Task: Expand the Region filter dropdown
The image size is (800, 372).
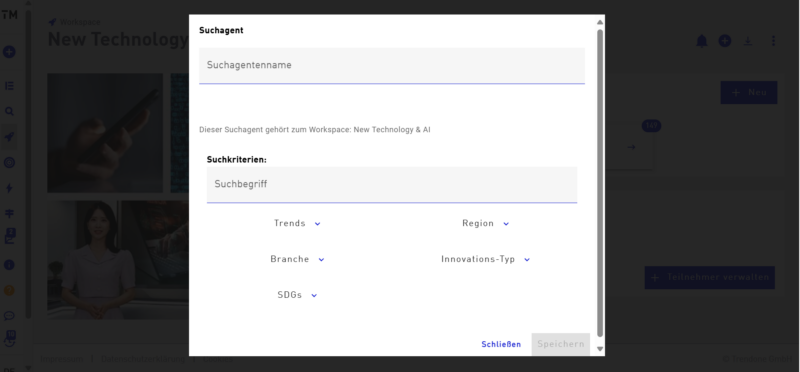Action: coord(485,224)
